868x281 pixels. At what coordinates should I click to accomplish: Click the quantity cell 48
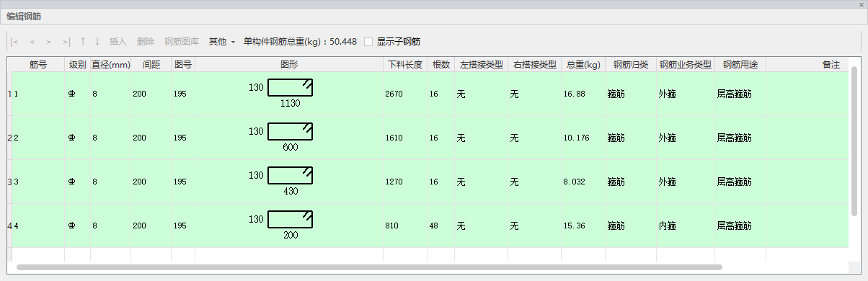(x=441, y=226)
